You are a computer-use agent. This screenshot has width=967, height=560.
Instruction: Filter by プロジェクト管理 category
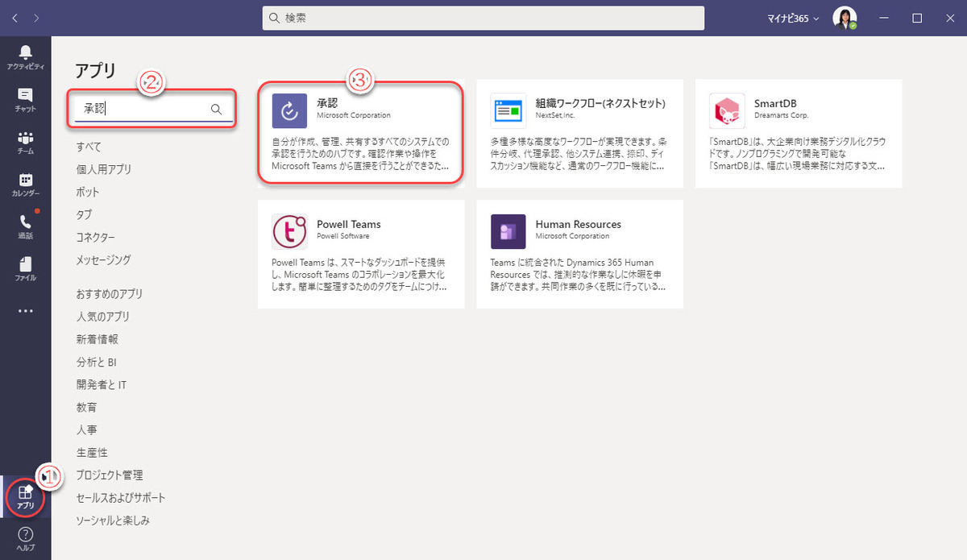[110, 475]
